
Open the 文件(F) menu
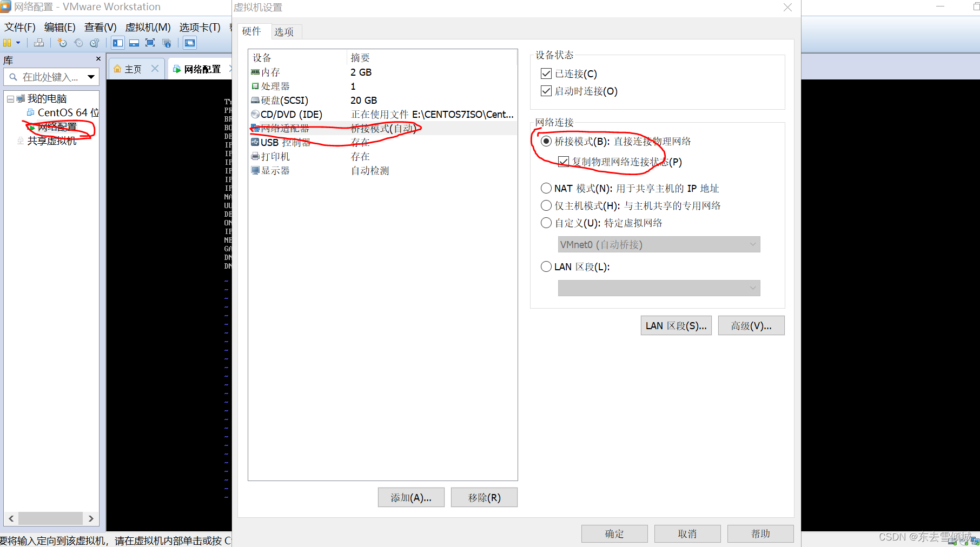[20, 27]
